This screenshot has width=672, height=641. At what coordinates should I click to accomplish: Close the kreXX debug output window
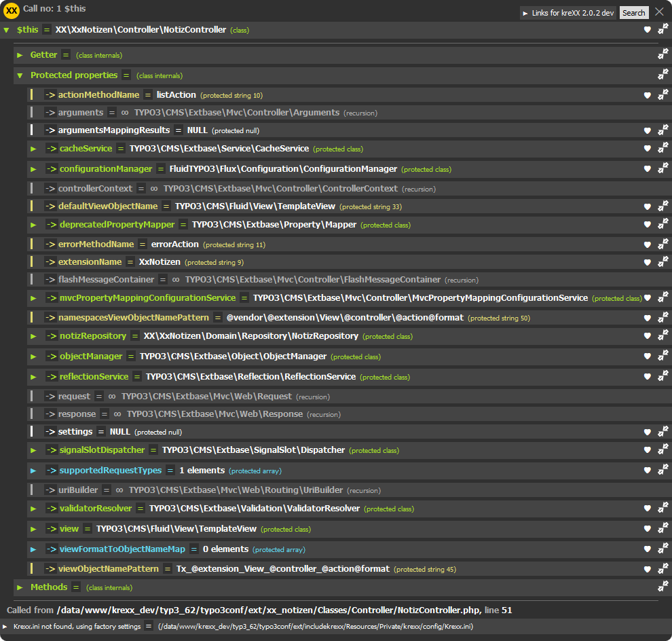(x=659, y=12)
